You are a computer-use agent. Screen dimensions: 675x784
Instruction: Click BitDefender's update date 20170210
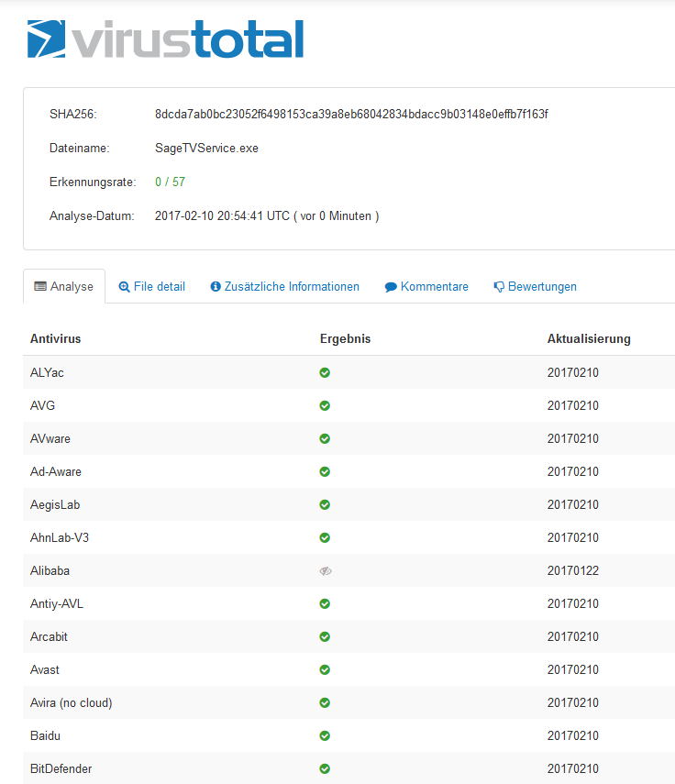(x=573, y=768)
